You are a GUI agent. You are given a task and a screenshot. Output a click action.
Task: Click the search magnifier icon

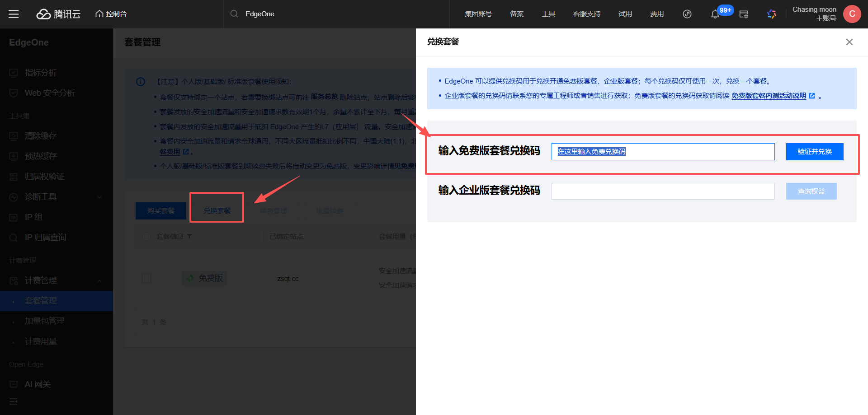pyautogui.click(x=234, y=14)
